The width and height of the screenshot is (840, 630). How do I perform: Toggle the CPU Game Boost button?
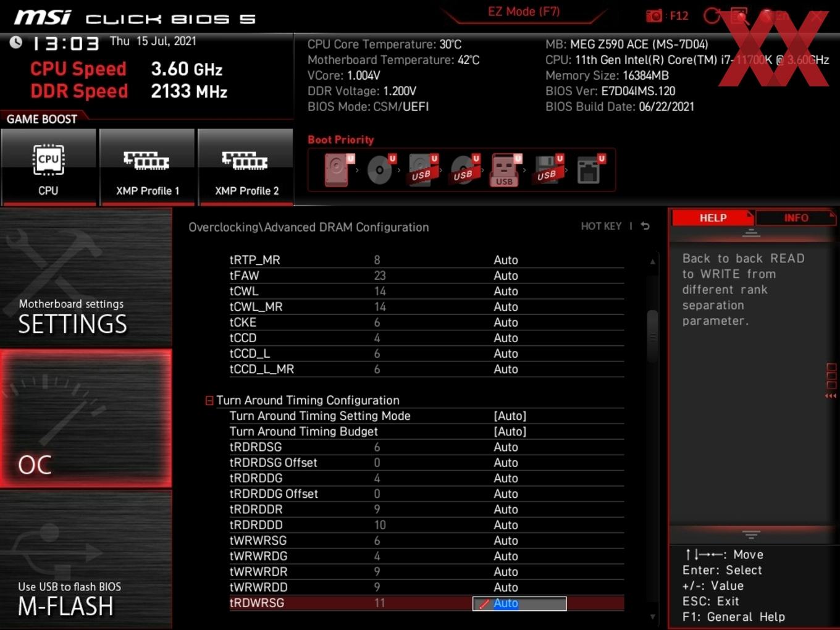(48, 166)
